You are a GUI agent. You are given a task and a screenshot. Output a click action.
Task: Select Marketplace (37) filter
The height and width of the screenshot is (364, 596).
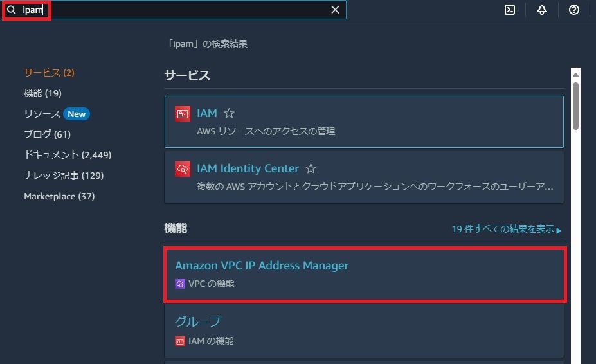[59, 196]
